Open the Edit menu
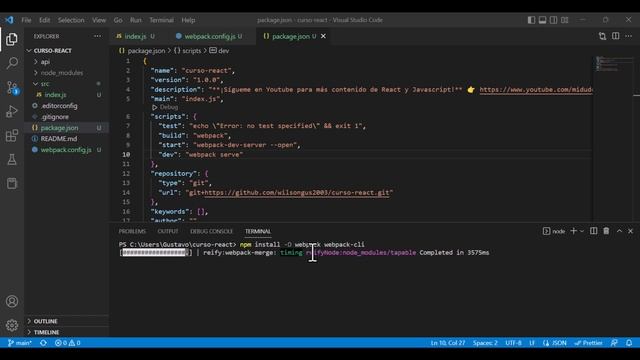The height and width of the screenshot is (360, 640). [x=44, y=20]
